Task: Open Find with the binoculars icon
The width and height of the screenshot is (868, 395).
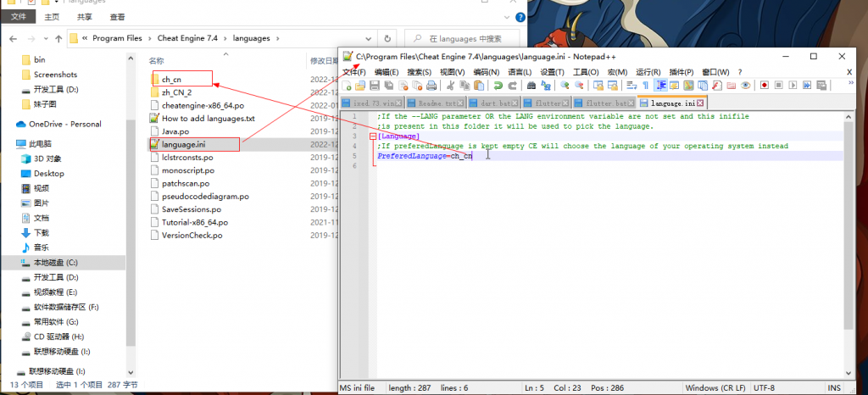Action: [531, 86]
